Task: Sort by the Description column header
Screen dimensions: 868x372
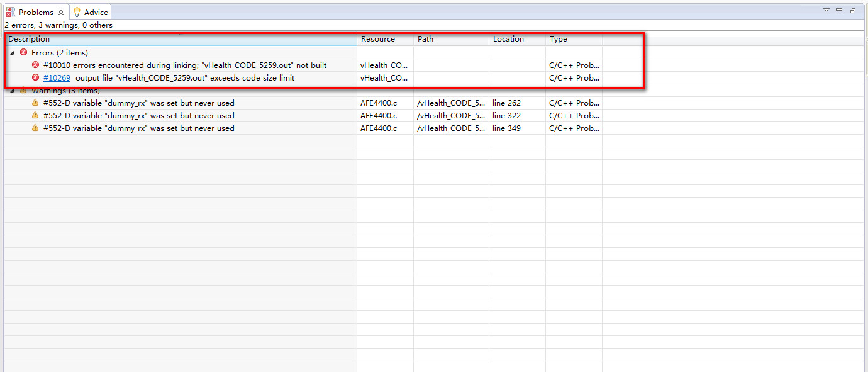Action: (x=181, y=39)
